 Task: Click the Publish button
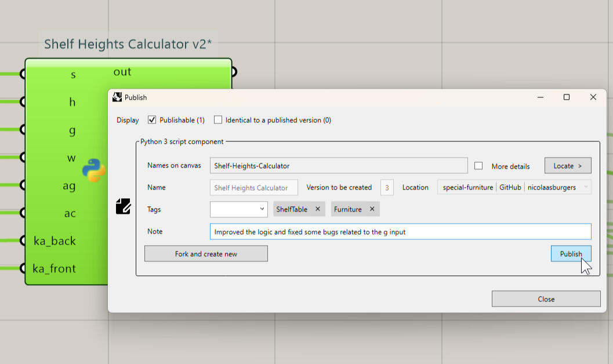571,254
